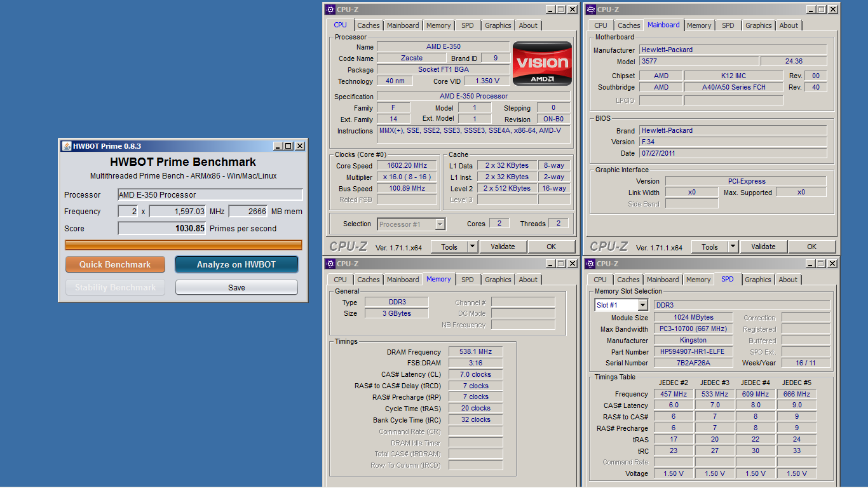This screenshot has width=868, height=488.
Task: Click the Southbridge value A40/A50 Series FCH
Action: (x=734, y=87)
